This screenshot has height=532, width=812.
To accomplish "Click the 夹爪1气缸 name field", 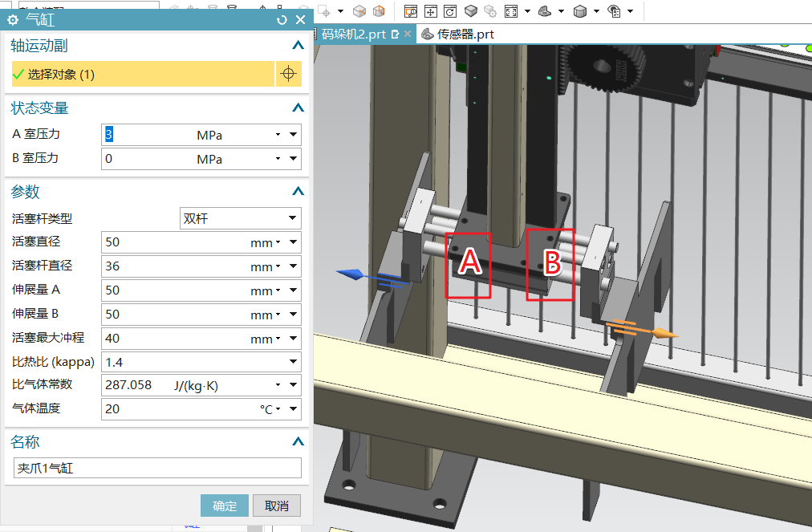I will coord(157,468).
